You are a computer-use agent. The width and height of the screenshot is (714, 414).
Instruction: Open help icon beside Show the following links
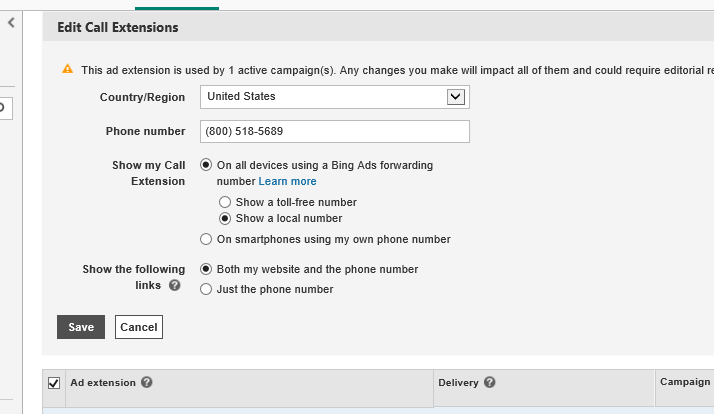175,286
